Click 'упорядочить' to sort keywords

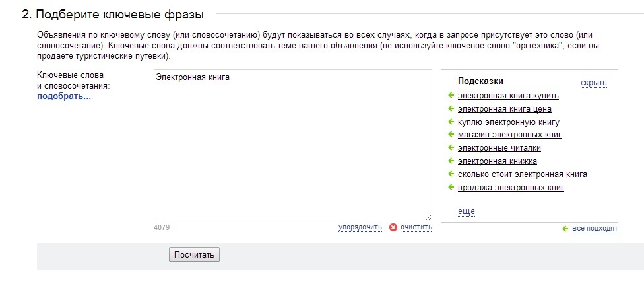360,227
